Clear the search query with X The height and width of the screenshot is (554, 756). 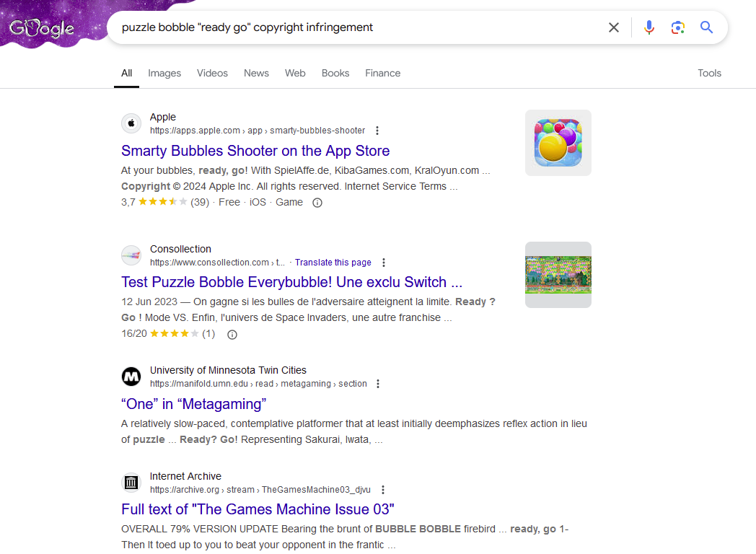click(613, 27)
